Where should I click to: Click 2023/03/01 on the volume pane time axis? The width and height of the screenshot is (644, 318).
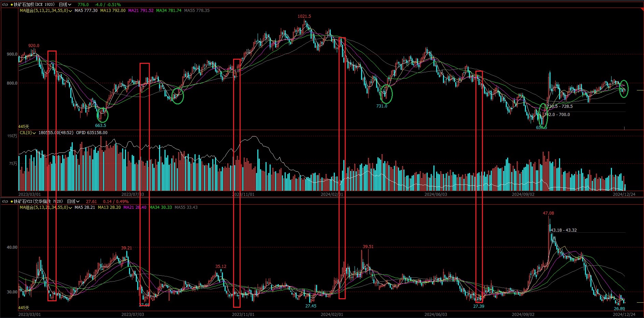[29, 194]
